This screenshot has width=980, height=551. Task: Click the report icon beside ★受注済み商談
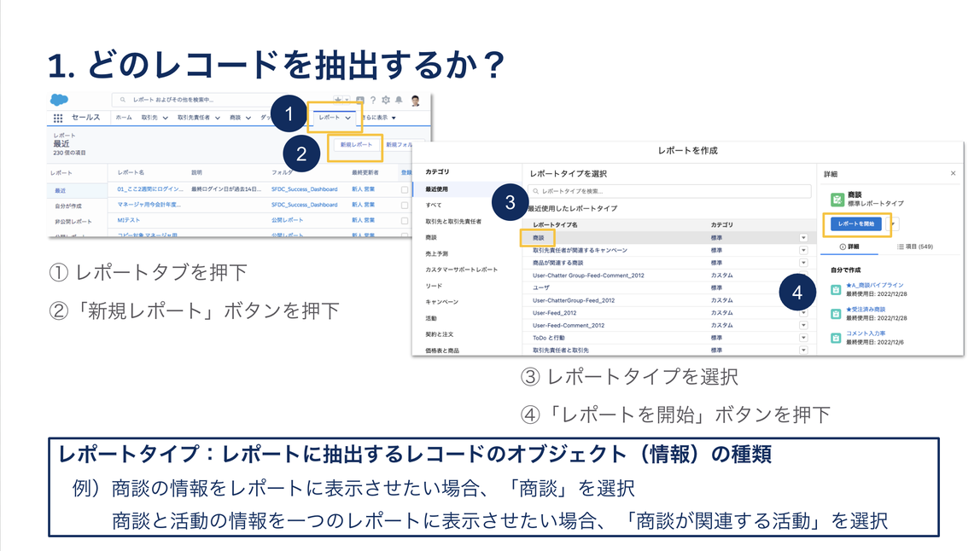pos(836,314)
